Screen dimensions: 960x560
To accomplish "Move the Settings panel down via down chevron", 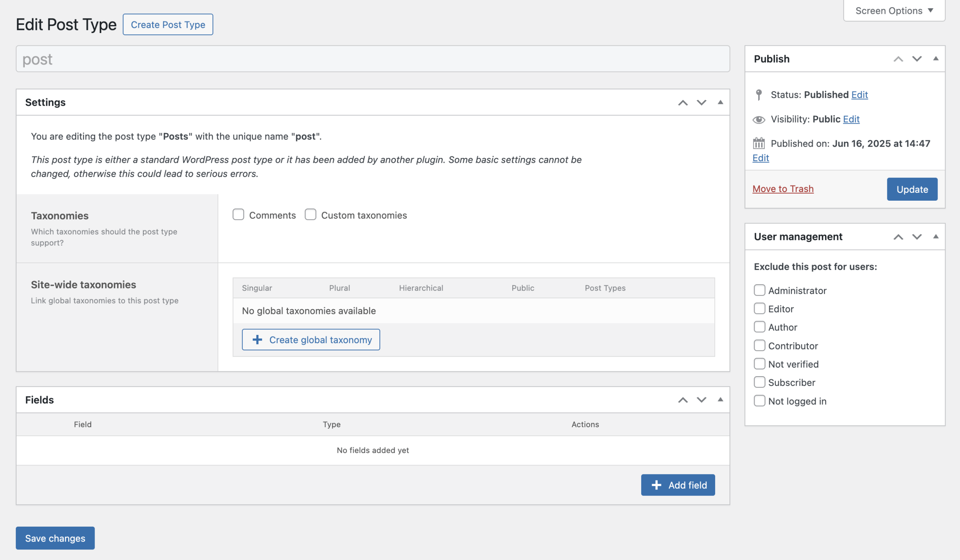I will pyautogui.click(x=701, y=102).
